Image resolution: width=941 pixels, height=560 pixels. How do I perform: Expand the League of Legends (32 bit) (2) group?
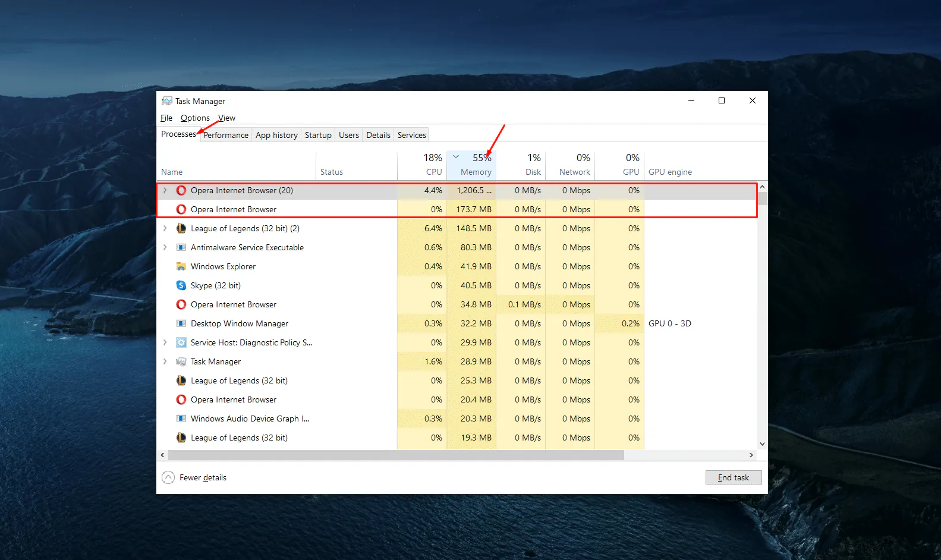[x=165, y=228]
